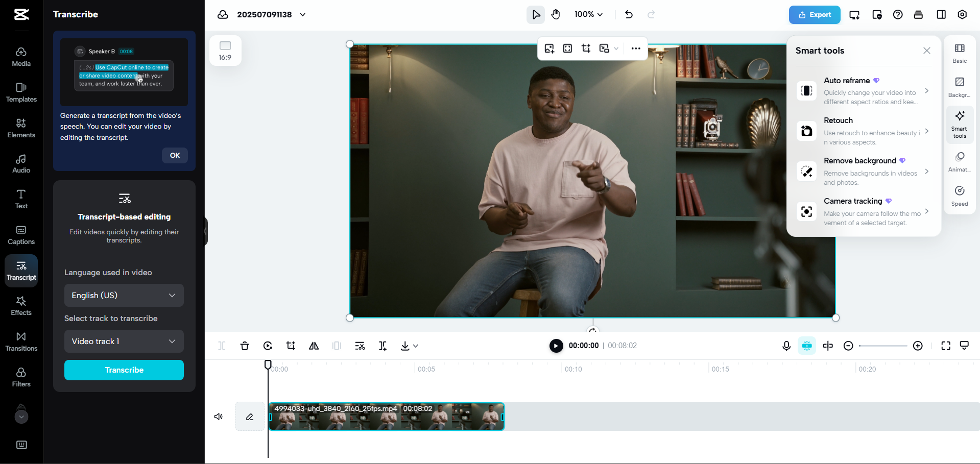Start transcription with the Transcribe button

click(124, 370)
